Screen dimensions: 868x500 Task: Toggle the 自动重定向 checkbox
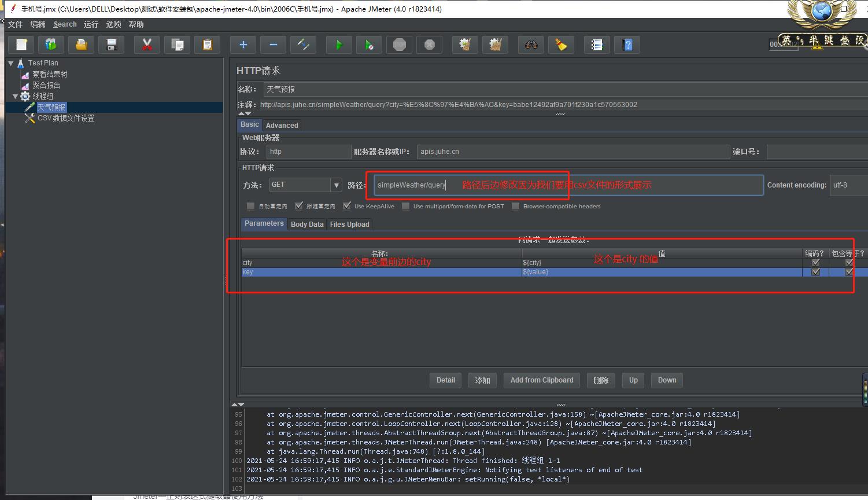point(250,206)
